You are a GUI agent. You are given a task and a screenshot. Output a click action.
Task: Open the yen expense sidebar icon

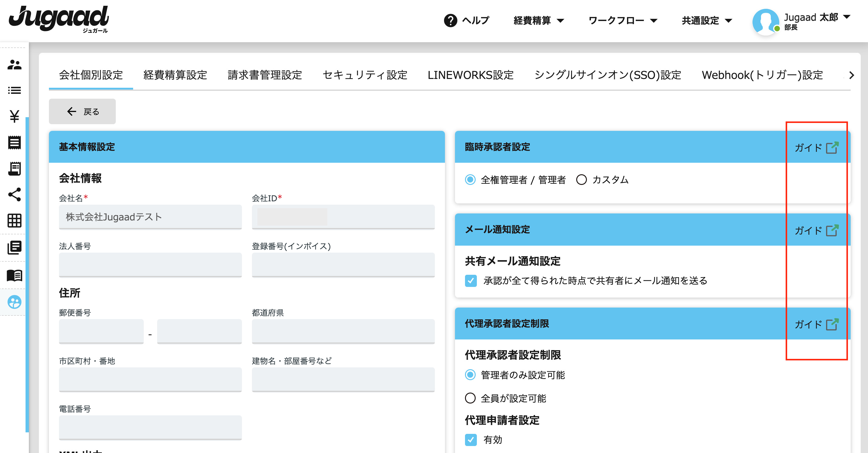coord(14,116)
